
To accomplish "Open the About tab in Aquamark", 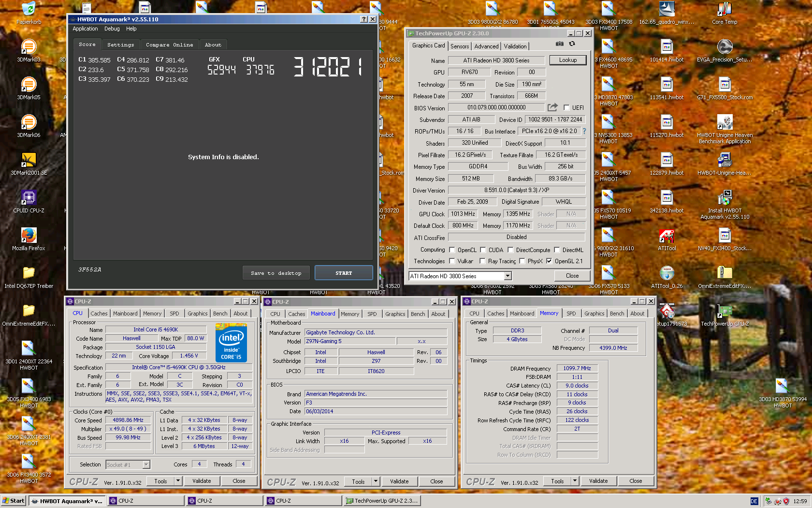I will coord(213,45).
